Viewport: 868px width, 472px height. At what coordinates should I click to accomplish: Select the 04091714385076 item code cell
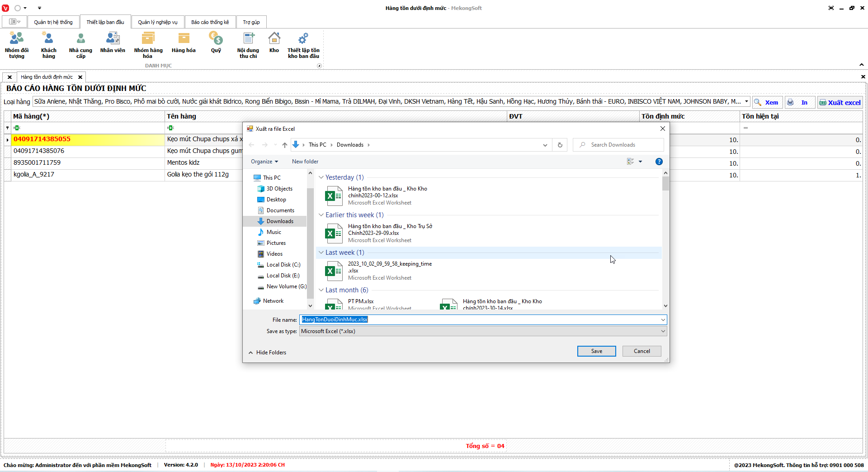(88, 151)
